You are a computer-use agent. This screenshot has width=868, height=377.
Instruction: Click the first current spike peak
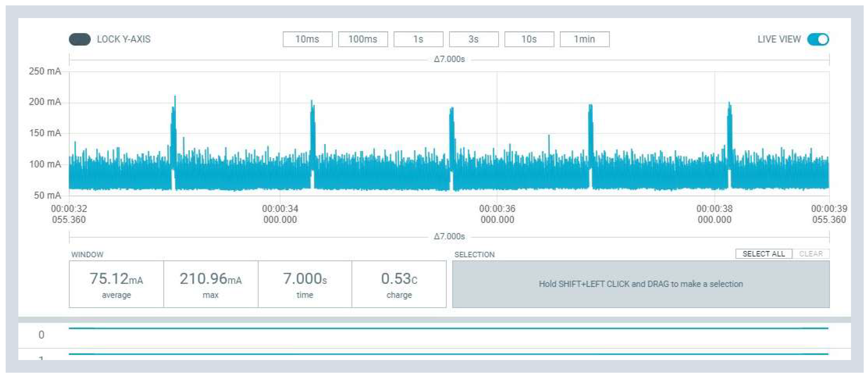175,97
